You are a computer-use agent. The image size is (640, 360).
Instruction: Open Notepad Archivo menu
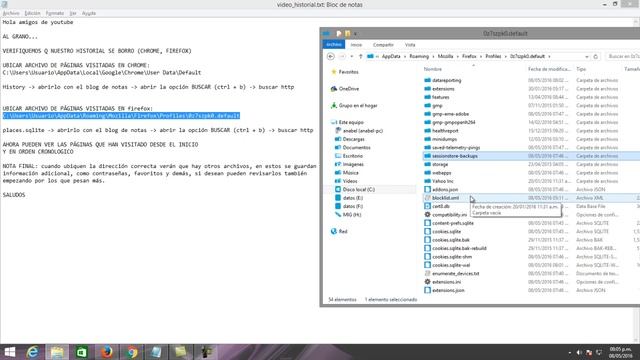(11, 13)
